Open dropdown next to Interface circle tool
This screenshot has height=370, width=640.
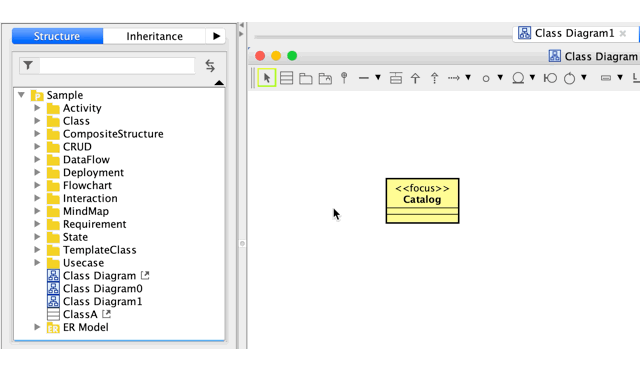(x=500, y=77)
